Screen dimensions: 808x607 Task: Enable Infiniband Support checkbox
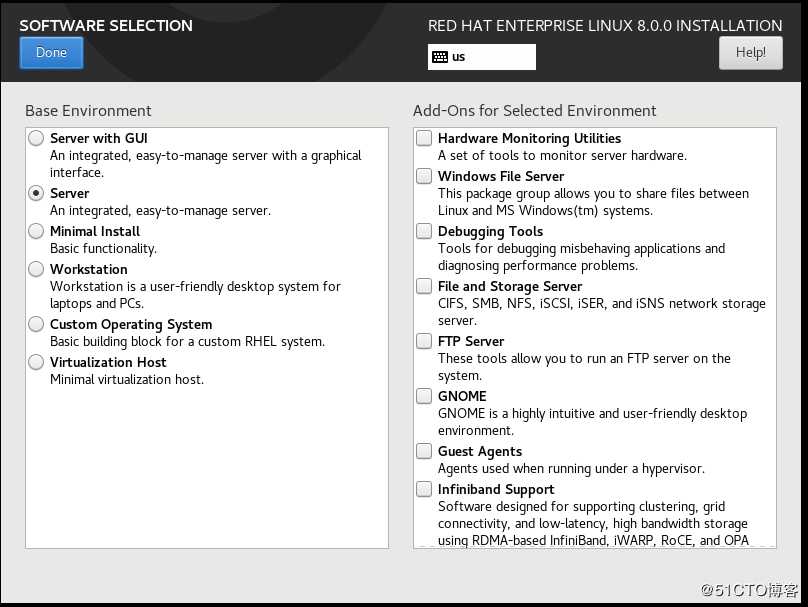(424, 489)
